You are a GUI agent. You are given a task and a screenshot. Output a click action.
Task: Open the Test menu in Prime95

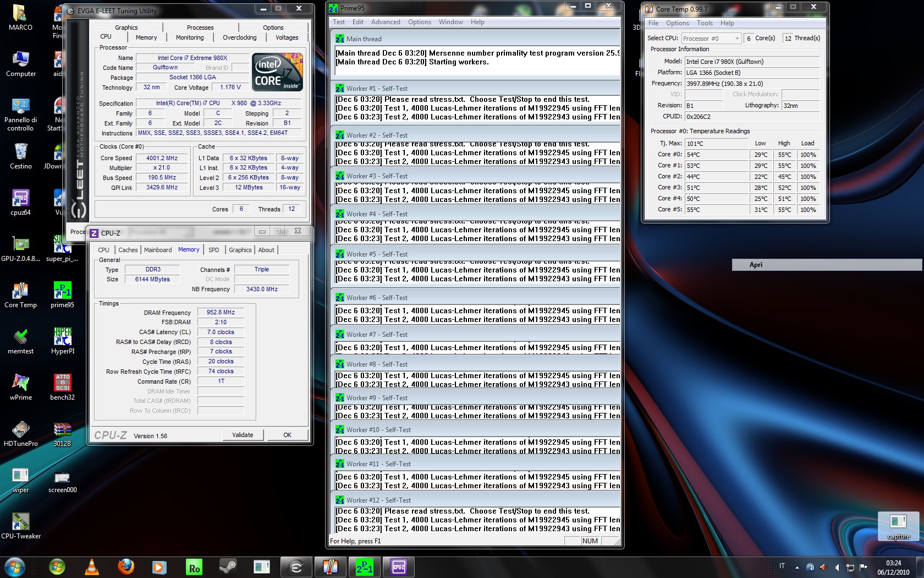(x=339, y=22)
